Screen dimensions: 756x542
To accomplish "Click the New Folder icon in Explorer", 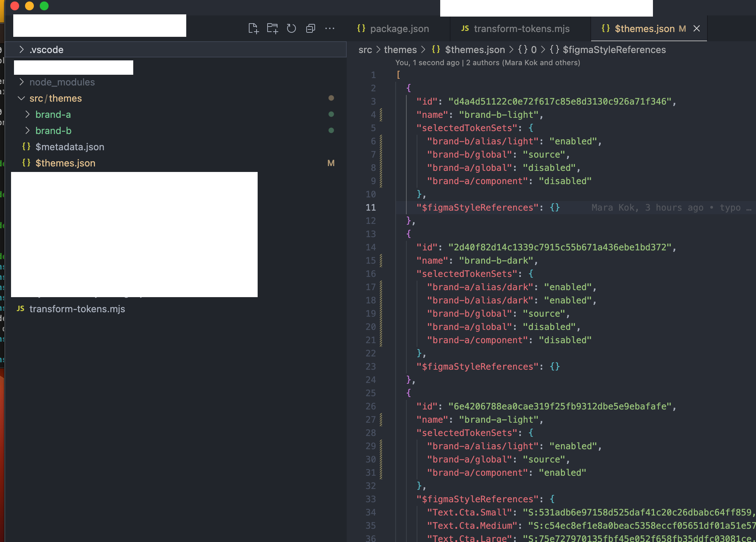I will 272,28.
